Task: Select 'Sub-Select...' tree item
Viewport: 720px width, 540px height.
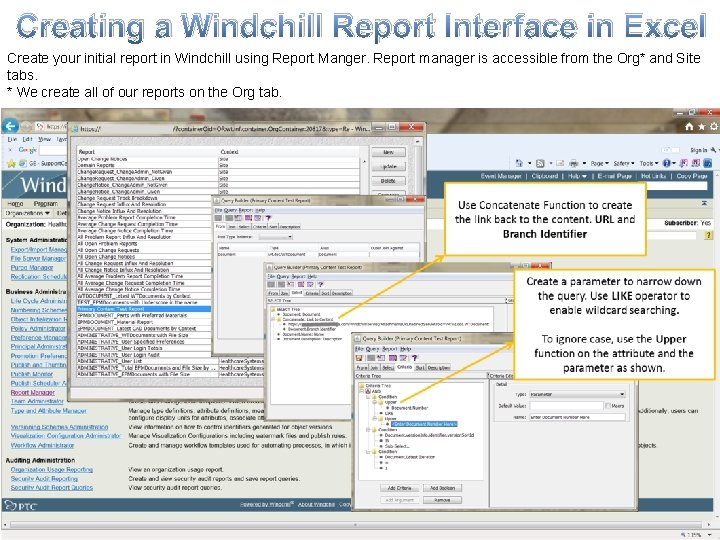Action: click(397, 446)
